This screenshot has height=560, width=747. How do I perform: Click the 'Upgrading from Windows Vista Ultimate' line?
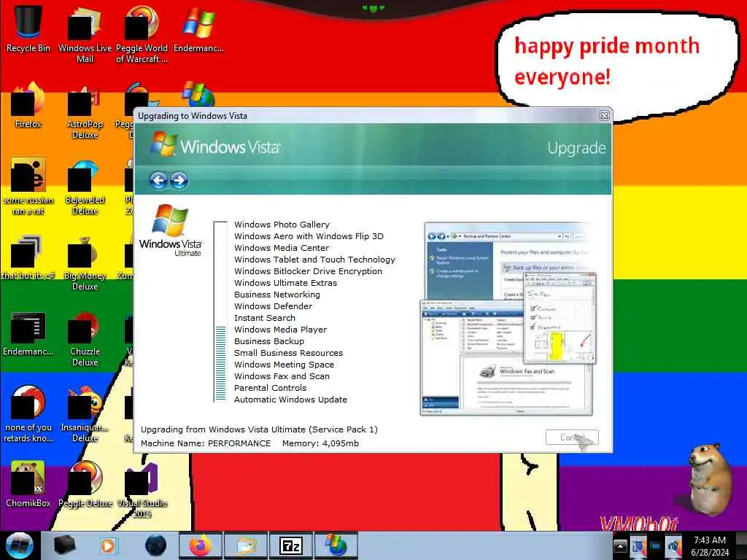(259, 429)
